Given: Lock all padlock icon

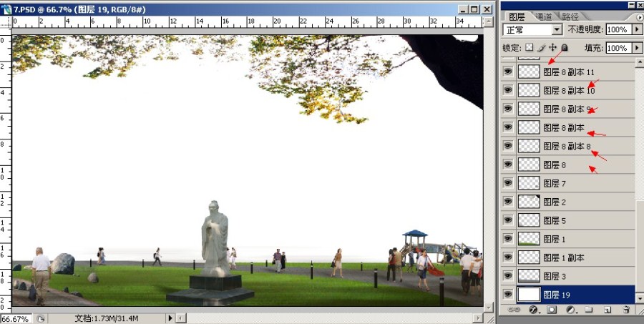Looking at the screenshot, I should pyautogui.click(x=565, y=48).
